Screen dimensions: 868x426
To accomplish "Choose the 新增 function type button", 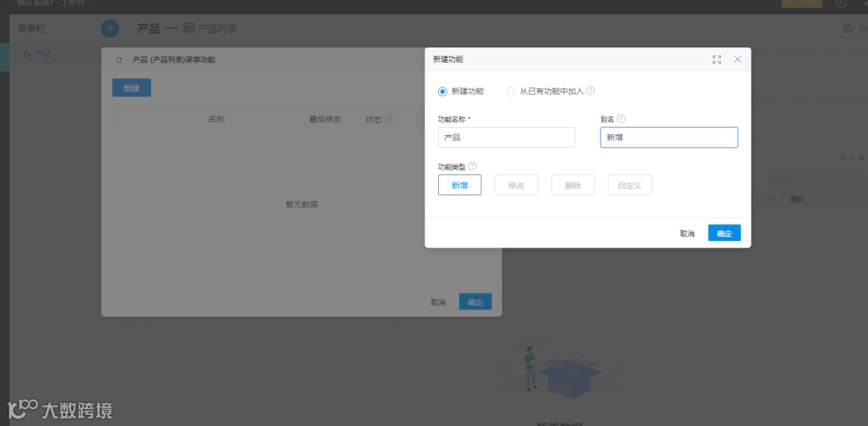I will click(460, 185).
